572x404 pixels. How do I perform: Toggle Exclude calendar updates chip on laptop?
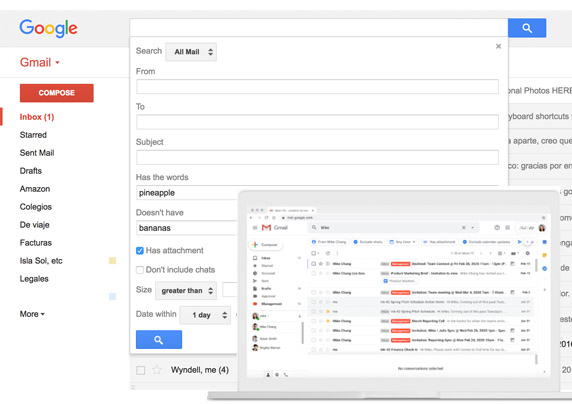[487, 242]
